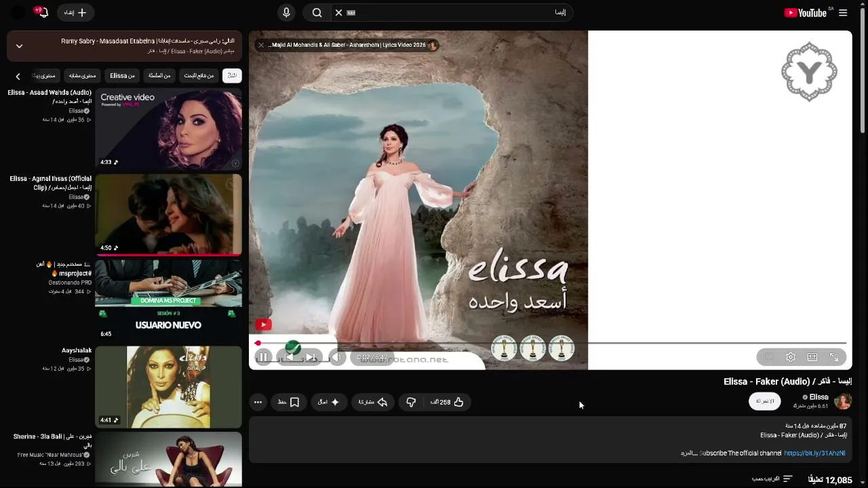The width and height of the screenshot is (868, 488).
Task: Open the Elissa - Agmal Ihsas clip thumbnail
Action: click(x=168, y=214)
